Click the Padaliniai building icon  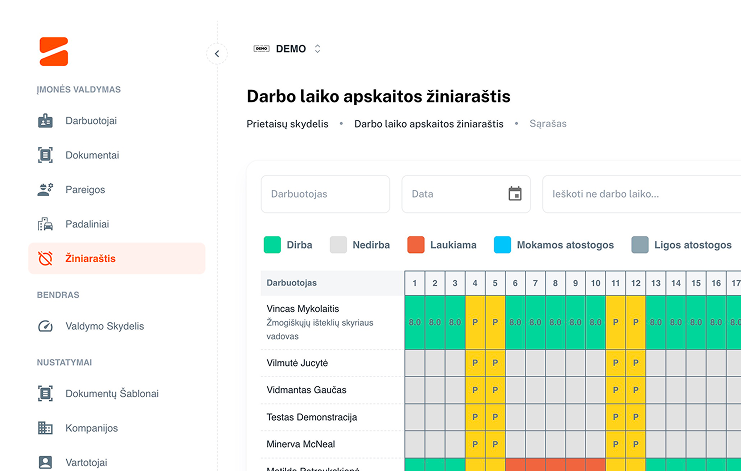coord(45,224)
